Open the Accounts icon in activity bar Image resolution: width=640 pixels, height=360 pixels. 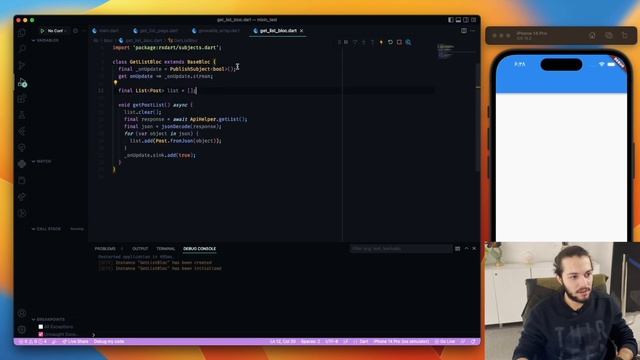[x=22, y=313]
